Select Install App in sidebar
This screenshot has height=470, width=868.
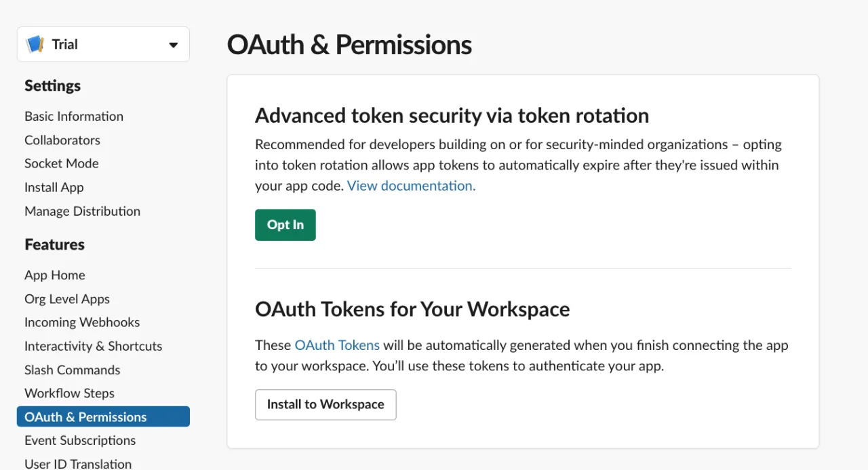[54, 187]
